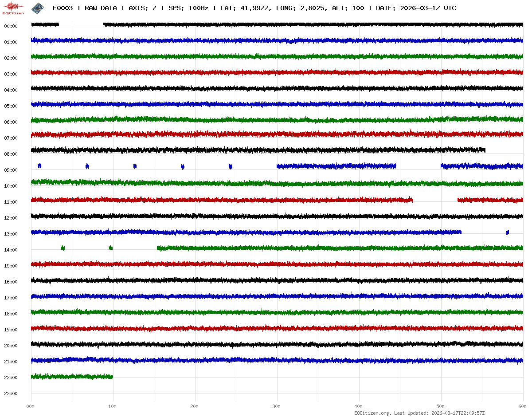This screenshot has height=417, width=532.
Task: Click the first small green burst in 14:00 row
Action: pyautogui.click(x=63, y=248)
